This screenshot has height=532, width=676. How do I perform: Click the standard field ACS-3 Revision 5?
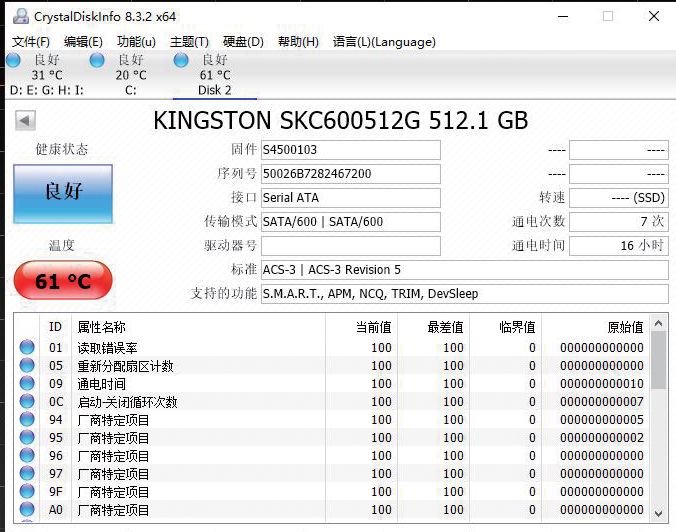(465, 270)
